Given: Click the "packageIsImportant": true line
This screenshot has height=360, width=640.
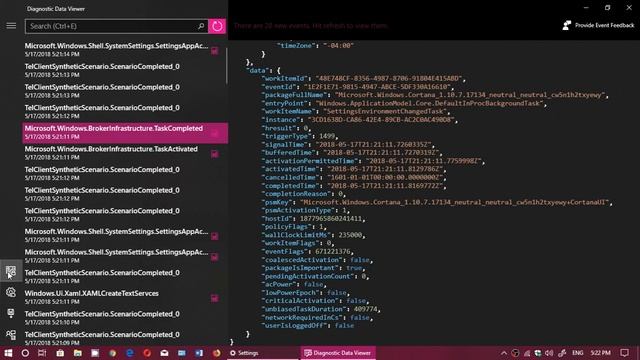Looking at the screenshot, I should 313,268.
